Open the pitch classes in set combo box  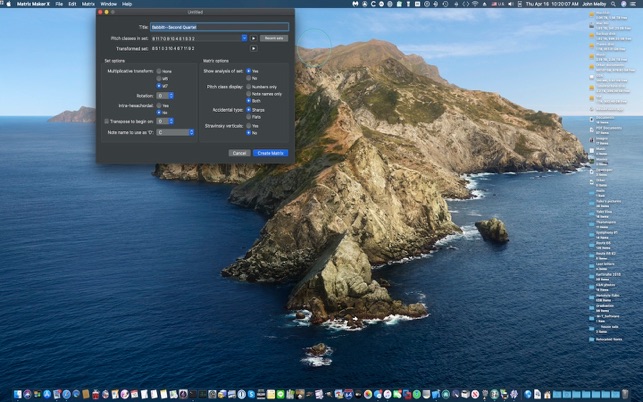[244, 38]
